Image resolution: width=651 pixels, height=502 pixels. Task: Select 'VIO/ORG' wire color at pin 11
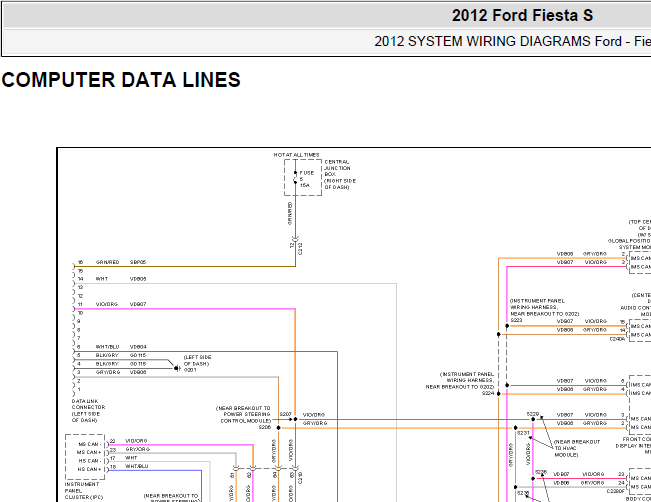(107, 304)
